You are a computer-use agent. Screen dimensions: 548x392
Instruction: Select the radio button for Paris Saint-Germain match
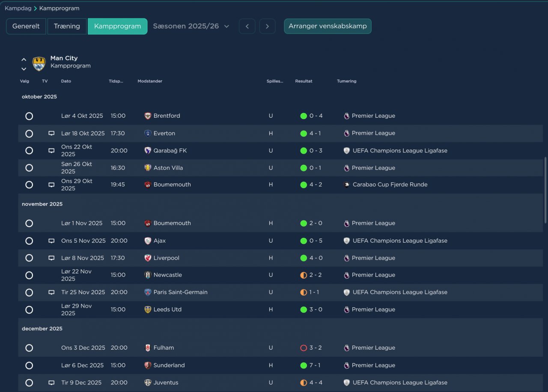(29, 292)
